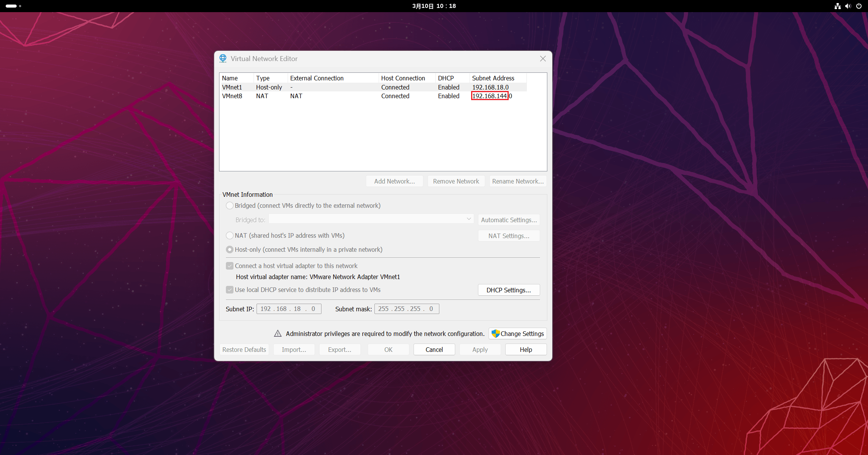The height and width of the screenshot is (455, 868).
Task: Open DHCP Settings
Action: [x=509, y=290]
